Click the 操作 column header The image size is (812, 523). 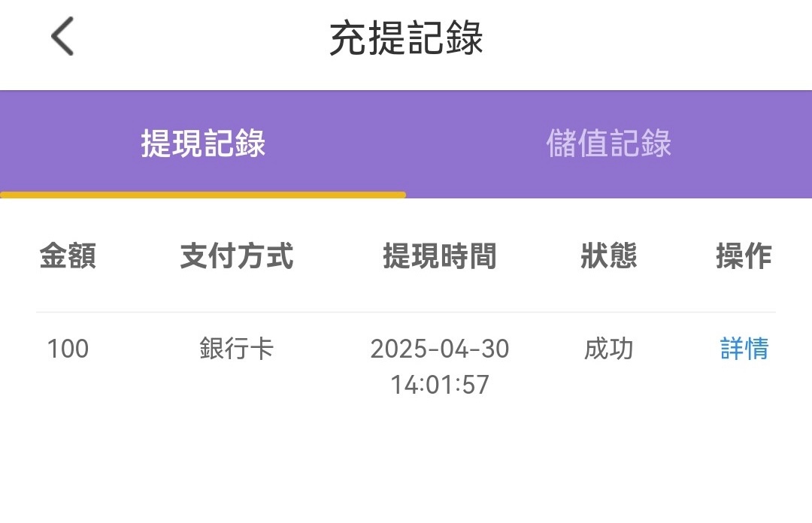click(x=744, y=256)
